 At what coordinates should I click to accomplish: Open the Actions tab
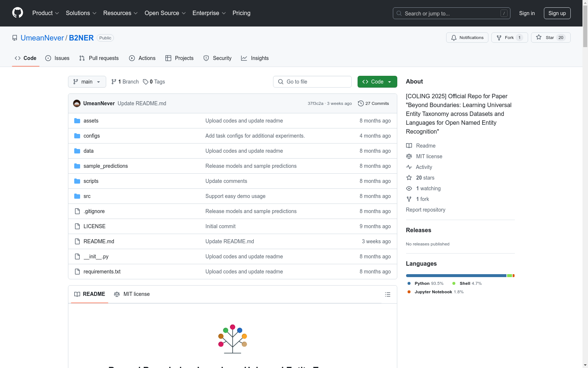coord(142,58)
